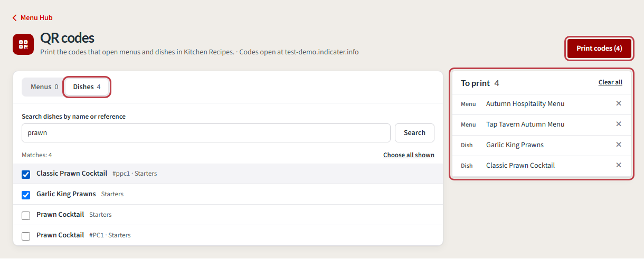Click the Clear all link
644x259 pixels.
click(x=610, y=82)
